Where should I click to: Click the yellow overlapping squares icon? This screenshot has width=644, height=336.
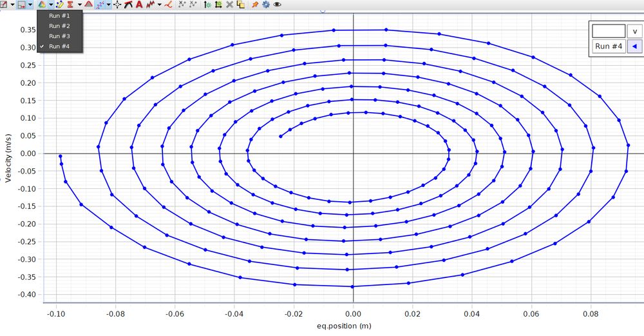[x=241, y=5]
